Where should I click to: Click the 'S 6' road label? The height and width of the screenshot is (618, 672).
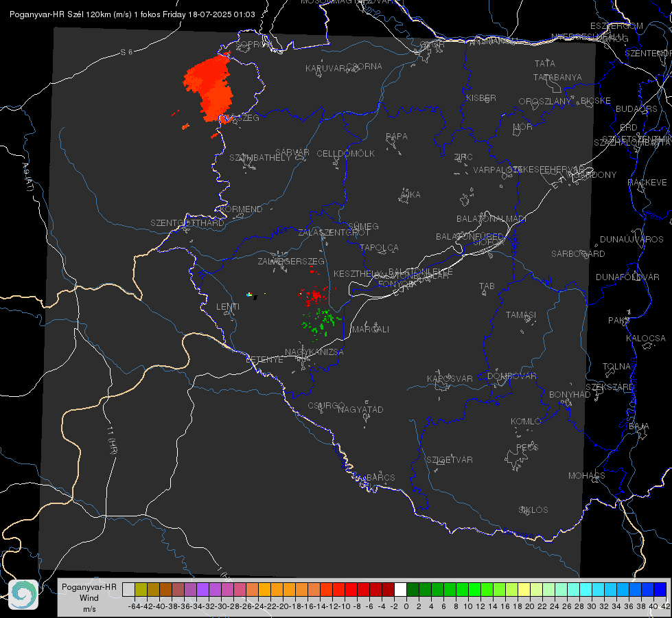126,52
